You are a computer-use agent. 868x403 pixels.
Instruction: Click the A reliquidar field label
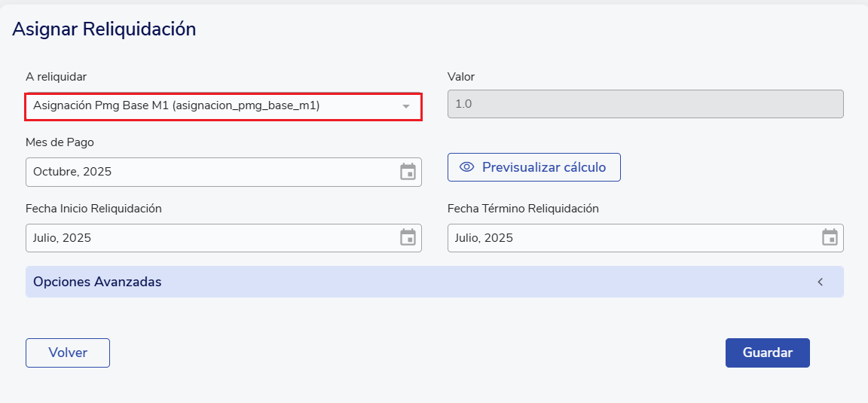(x=56, y=77)
